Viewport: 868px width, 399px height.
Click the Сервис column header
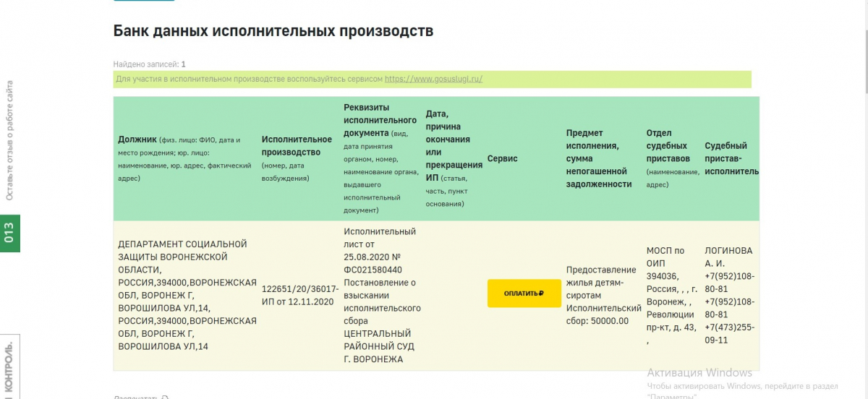pyautogui.click(x=503, y=159)
